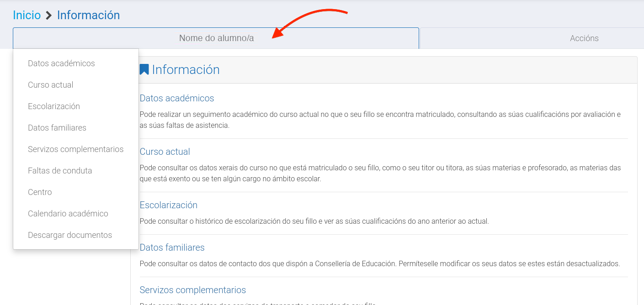Click Descargar documentos in the menu
Viewport: 644px width, 305px height.
point(70,235)
